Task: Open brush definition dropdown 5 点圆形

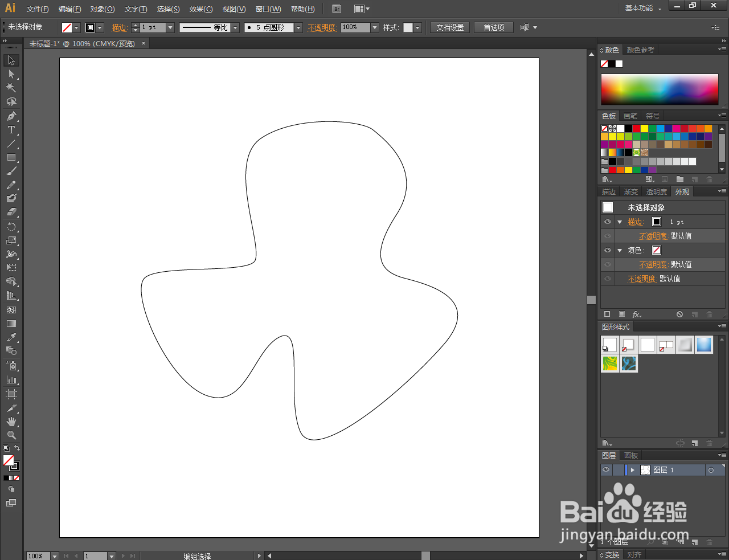Action: point(298,27)
